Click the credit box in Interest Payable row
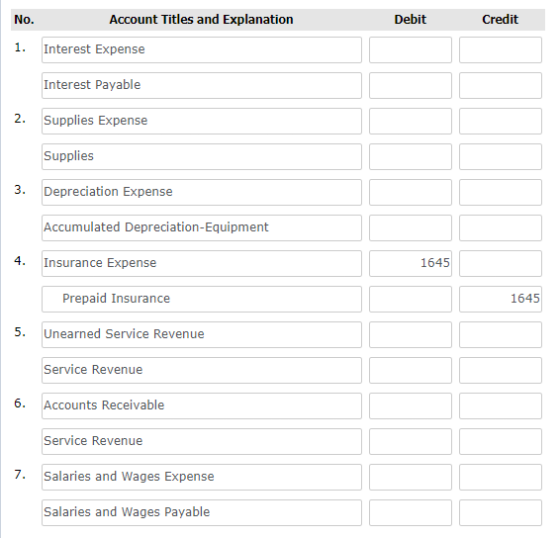Viewport: 560px width, 538px height. [500, 85]
